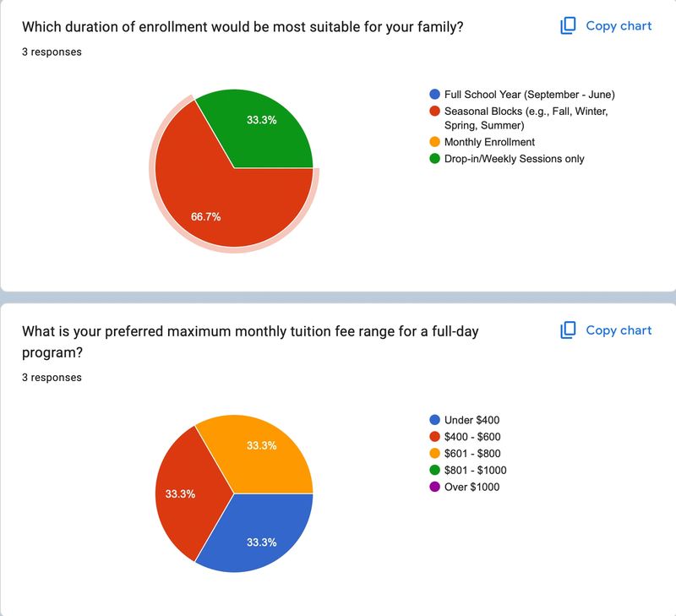Click 'Copy chart' text on enrollment duration question
676x616 pixels.
click(x=619, y=26)
